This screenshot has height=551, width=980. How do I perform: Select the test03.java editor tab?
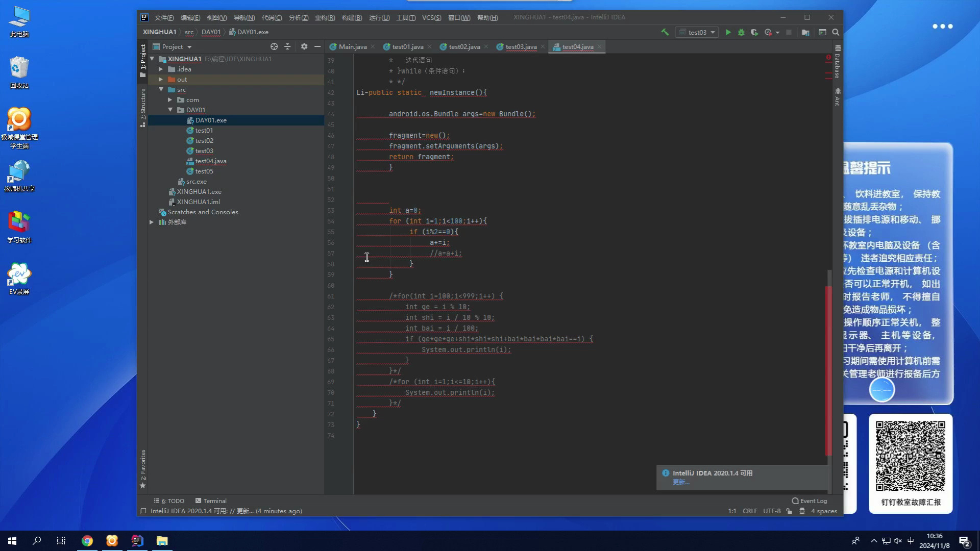(522, 46)
